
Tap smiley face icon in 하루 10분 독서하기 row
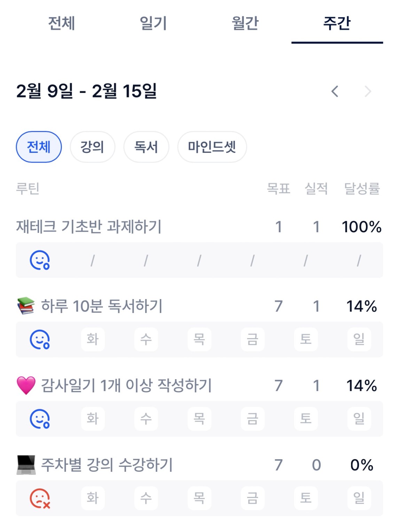[x=40, y=339]
